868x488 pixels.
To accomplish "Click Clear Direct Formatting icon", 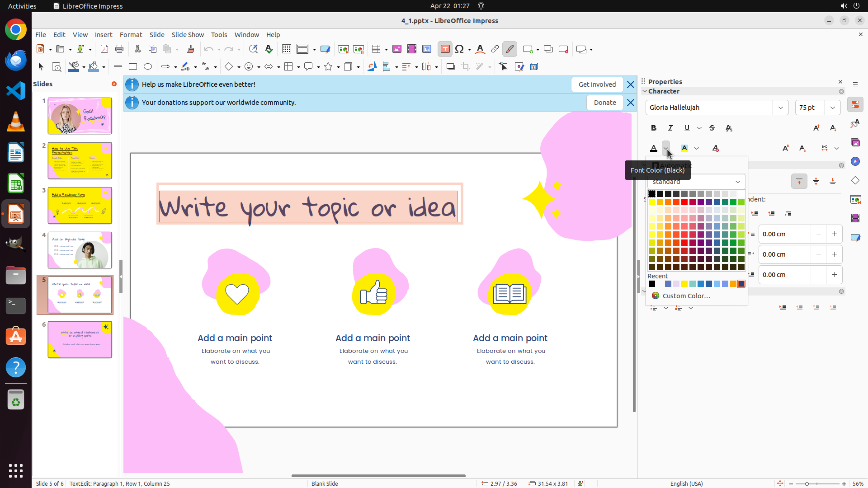I will point(715,148).
